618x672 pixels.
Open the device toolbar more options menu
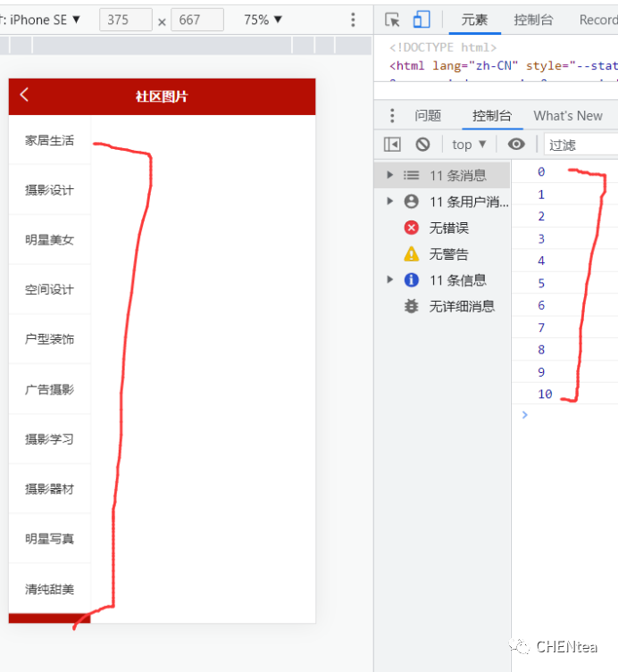(x=353, y=20)
